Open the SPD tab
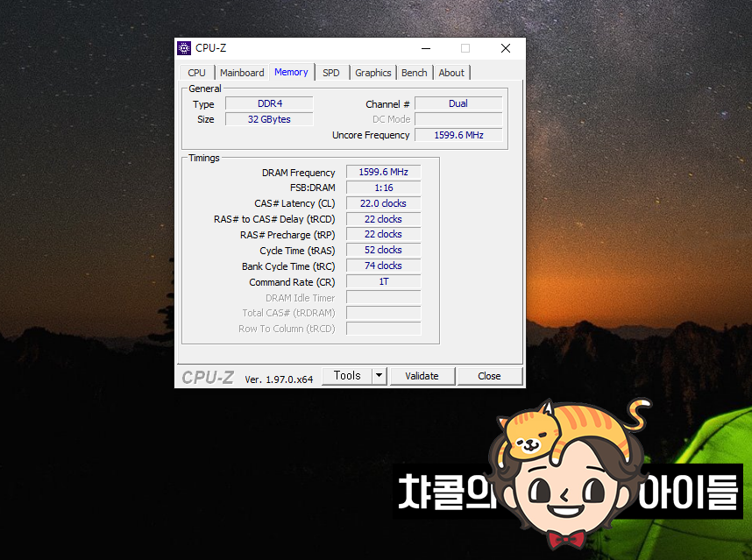 (331, 73)
